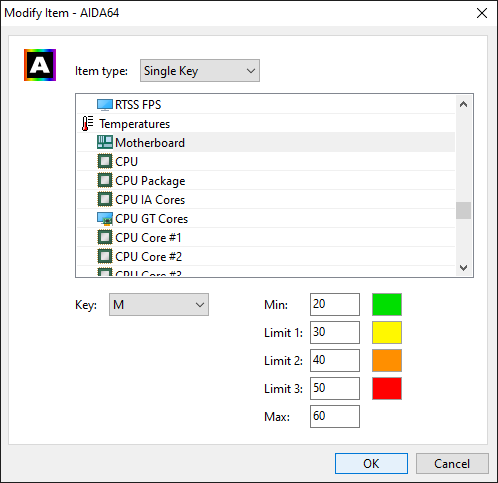Screen dimensions: 498x483
Task: Click the AIDA64 rainbow logo icon
Action: [40, 65]
